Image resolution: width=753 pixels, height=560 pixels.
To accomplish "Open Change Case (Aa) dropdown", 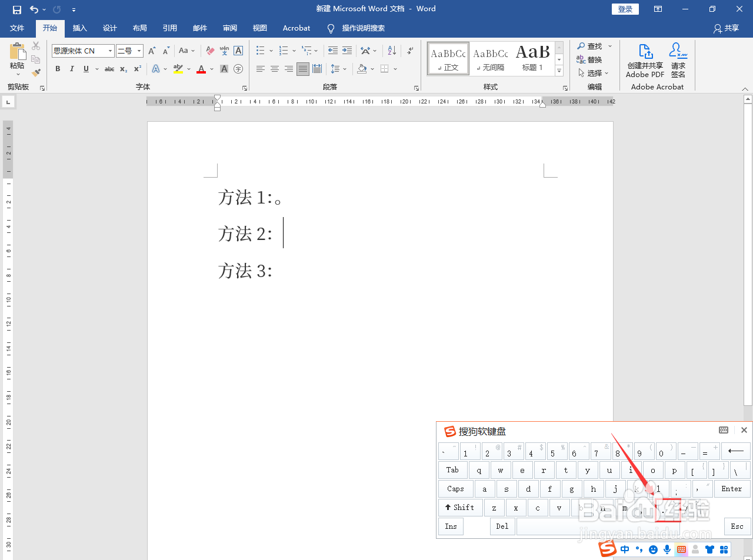I will (x=186, y=51).
